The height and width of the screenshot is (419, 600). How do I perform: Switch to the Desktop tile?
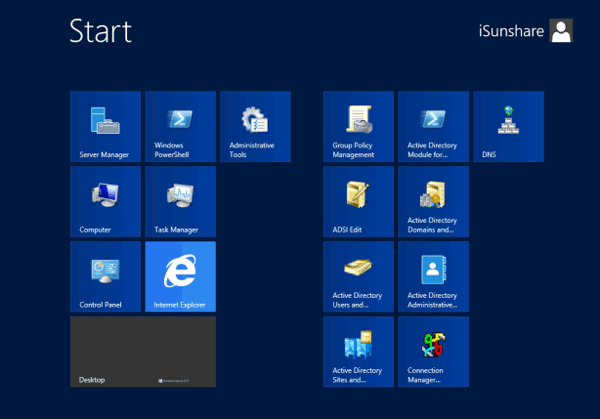[x=143, y=352]
